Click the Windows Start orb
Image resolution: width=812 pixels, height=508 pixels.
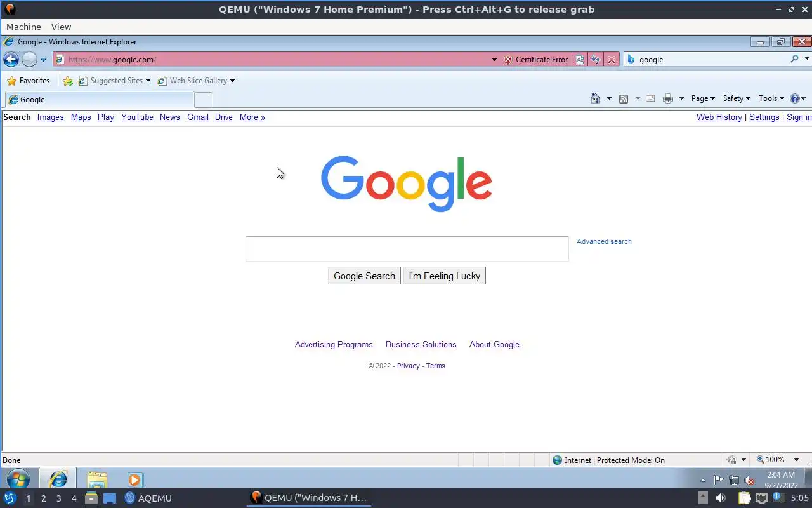pos(18,479)
